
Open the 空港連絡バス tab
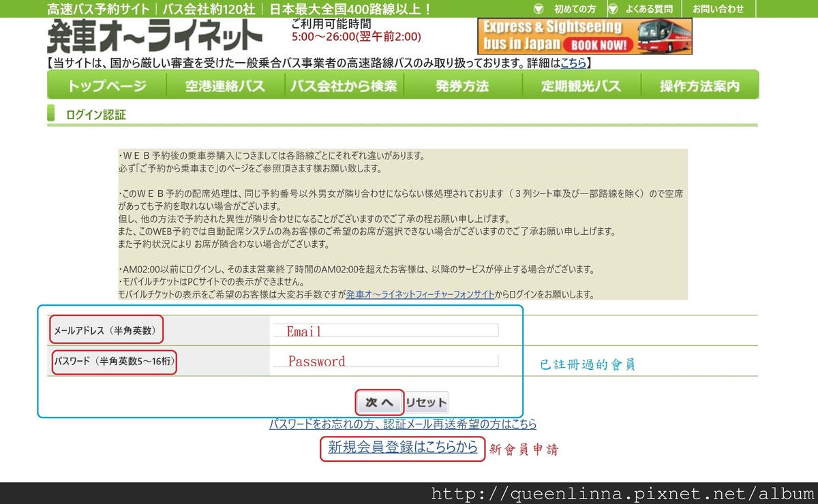(224, 84)
